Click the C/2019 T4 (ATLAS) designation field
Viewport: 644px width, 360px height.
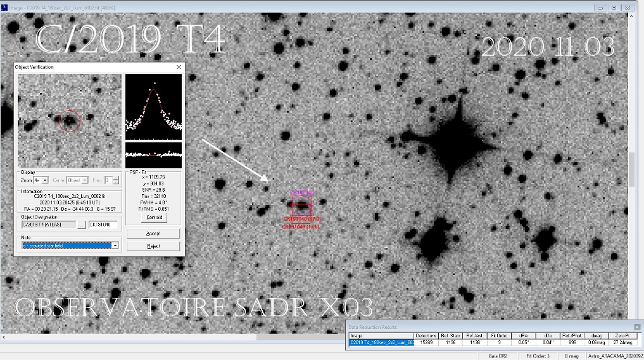(49, 225)
